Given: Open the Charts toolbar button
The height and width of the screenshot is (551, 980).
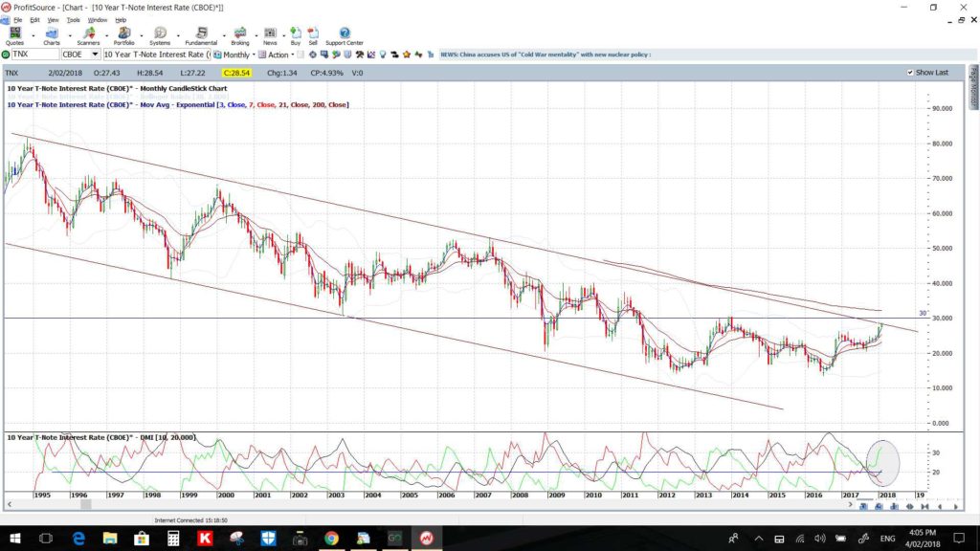Looking at the screenshot, I should (52, 36).
